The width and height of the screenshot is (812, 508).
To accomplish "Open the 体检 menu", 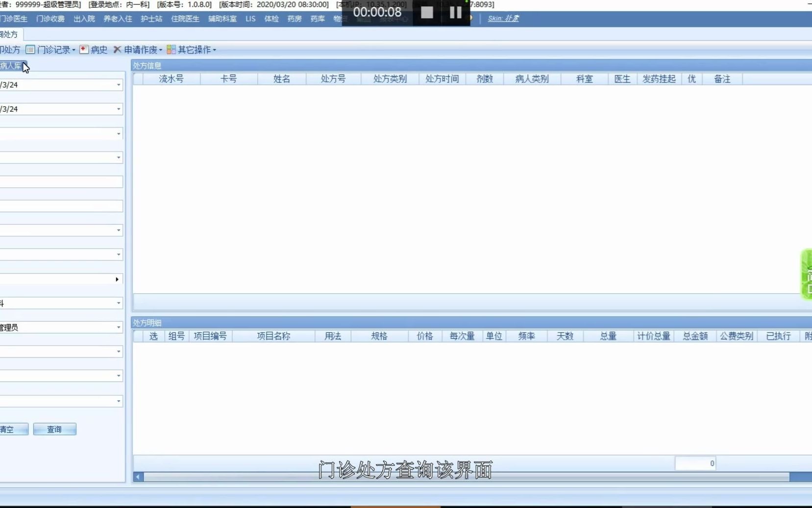I will click(x=271, y=19).
